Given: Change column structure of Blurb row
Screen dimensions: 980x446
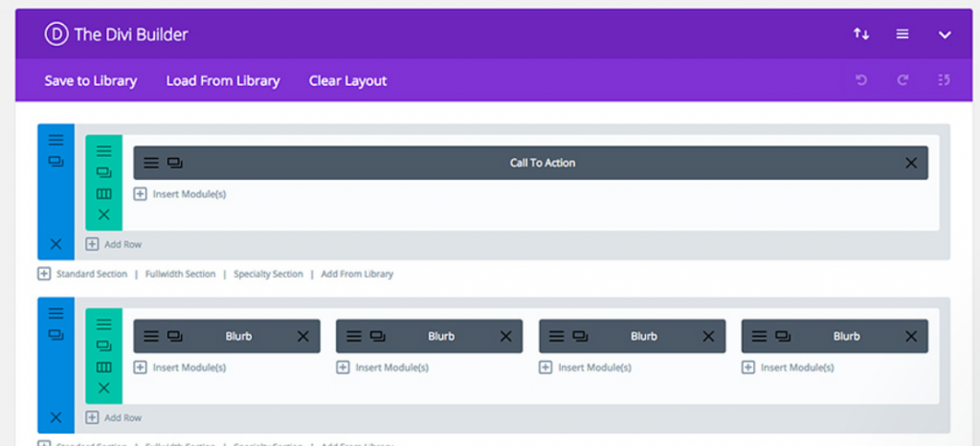Looking at the screenshot, I should 103,368.
